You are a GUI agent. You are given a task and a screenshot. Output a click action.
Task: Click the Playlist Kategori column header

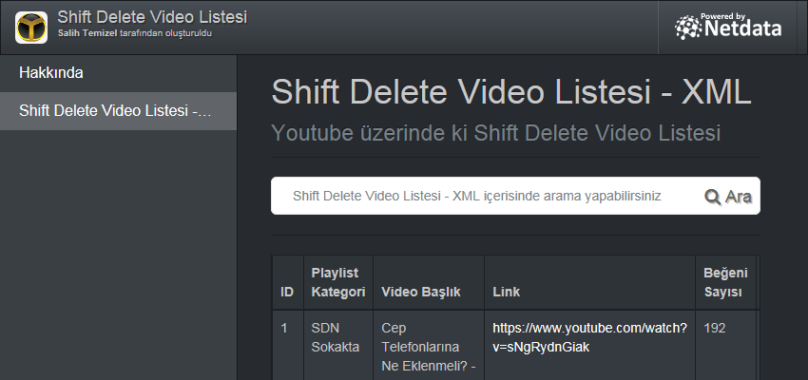tap(339, 283)
